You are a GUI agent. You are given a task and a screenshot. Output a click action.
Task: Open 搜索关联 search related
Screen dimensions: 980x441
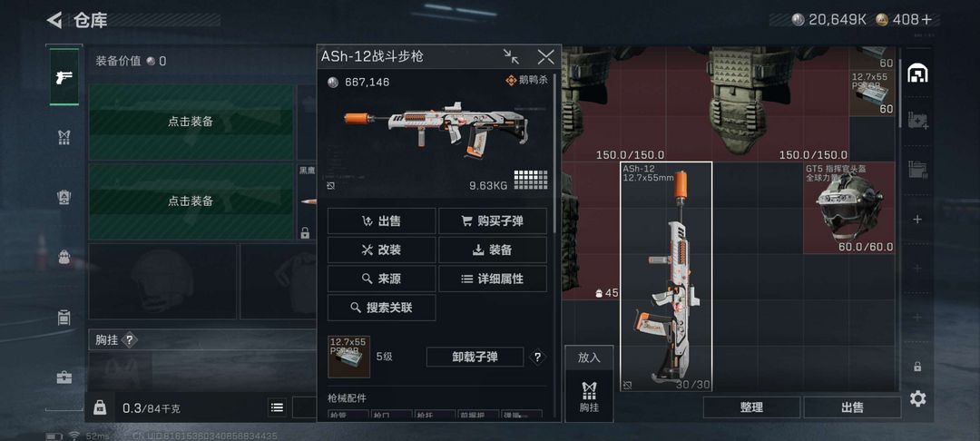click(381, 308)
